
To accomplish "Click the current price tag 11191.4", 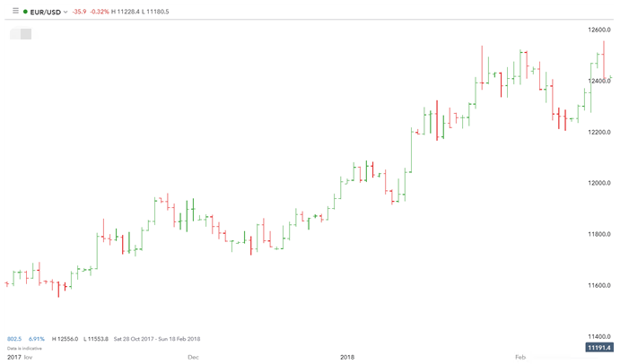I will click(598, 347).
